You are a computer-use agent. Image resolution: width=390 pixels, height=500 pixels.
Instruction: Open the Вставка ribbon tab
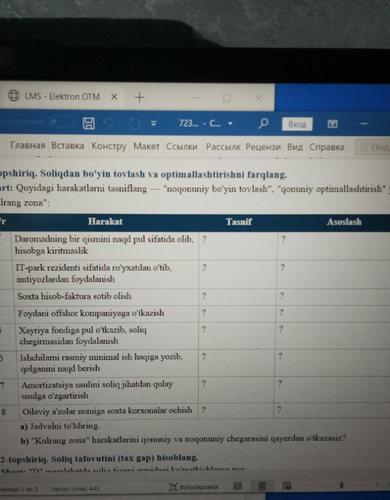tap(68, 146)
